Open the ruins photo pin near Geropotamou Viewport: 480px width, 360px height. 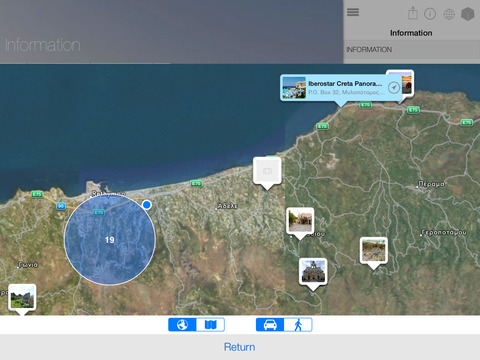tap(374, 251)
